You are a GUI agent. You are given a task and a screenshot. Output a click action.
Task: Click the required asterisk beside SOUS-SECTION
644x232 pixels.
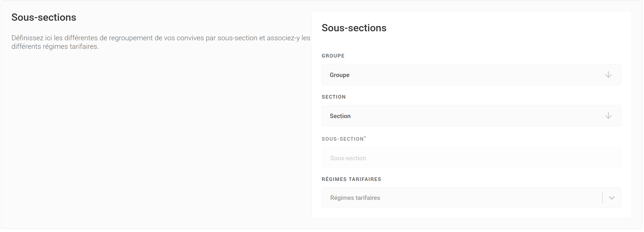click(x=365, y=137)
